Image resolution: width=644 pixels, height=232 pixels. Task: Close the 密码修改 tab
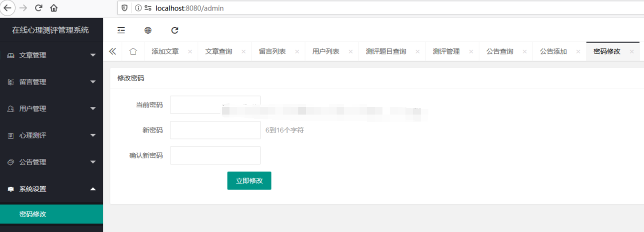(632, 52)
